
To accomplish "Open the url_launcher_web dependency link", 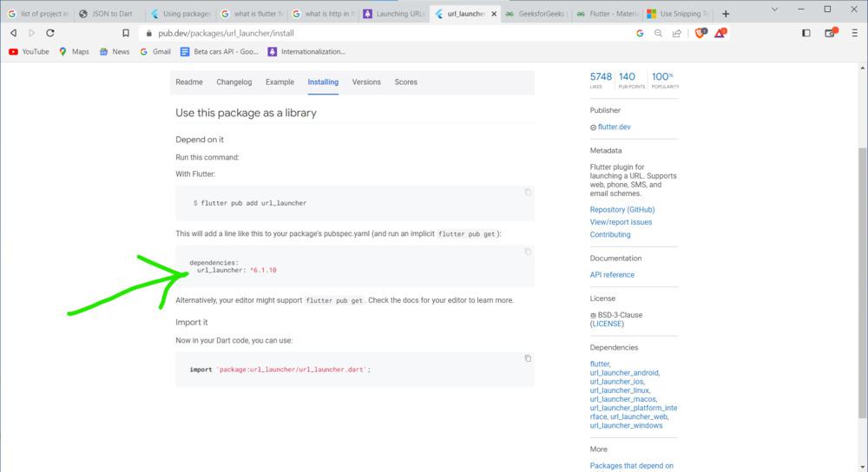I will pos(639,416).
